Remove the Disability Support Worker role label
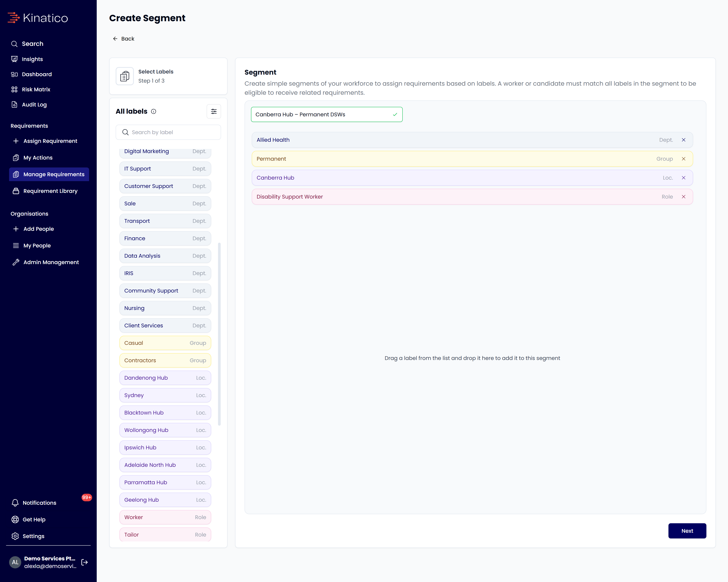 [683, 196]
